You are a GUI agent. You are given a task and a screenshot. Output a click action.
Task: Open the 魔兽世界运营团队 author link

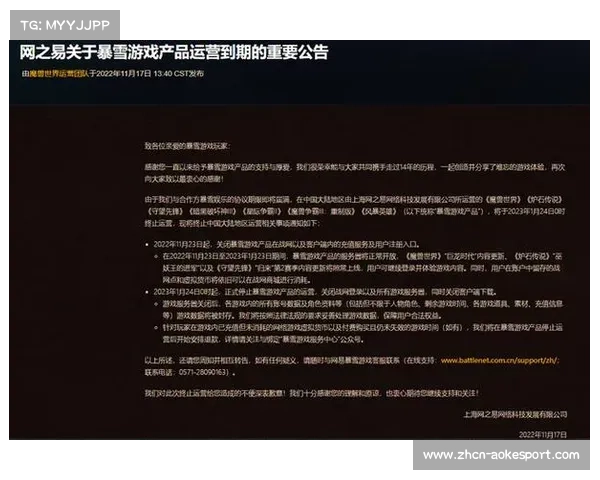point(59,73)
